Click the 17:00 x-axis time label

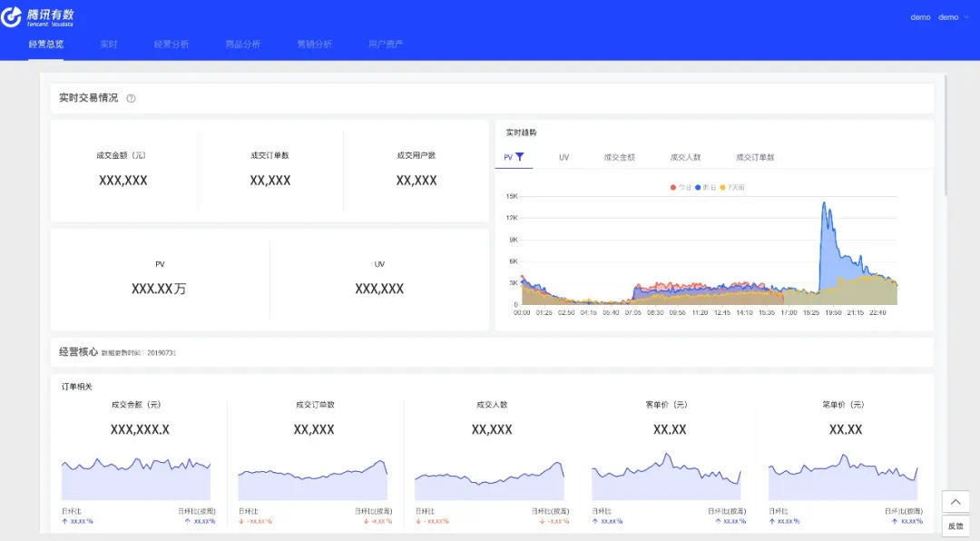(789, 312)
